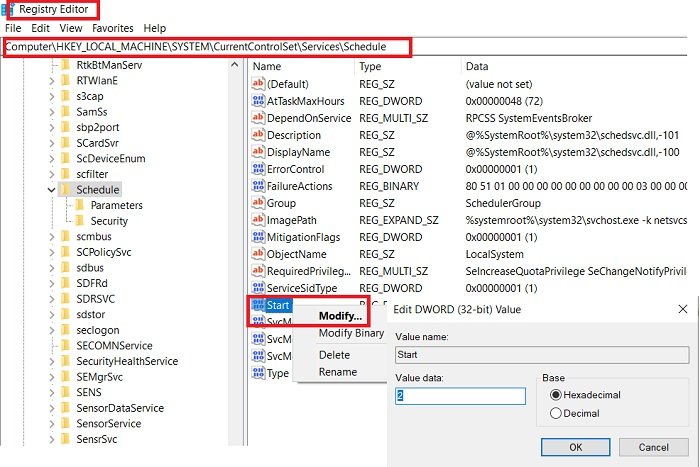Select the SensorDataService tree key
The height and width of the screenshot is (467, 700).
point(120,408)
